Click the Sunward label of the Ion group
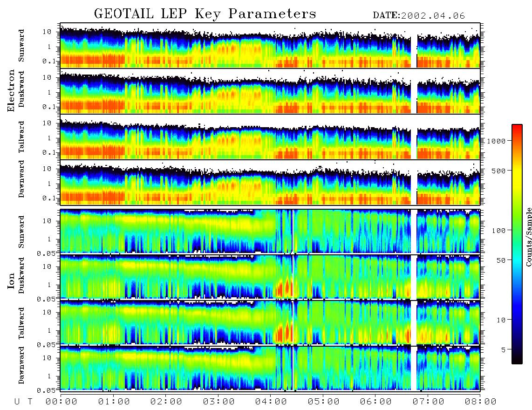The width and height of the screenshot is (532, 410). (21, 232)
